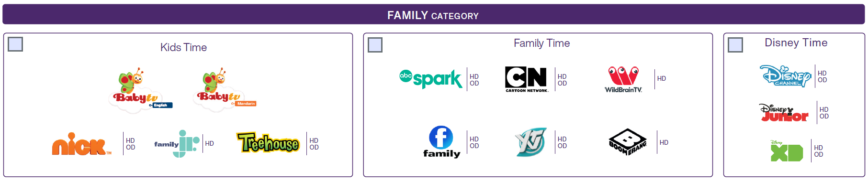Click the BabyTV Mandarin channel logo
Viewport: 868px width, 182px height.
(225, 90)
